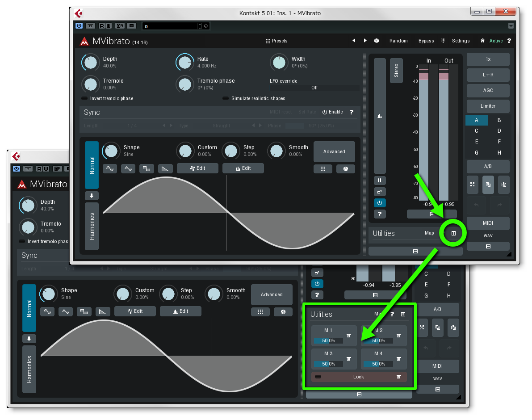The image size is (532, 420).
Task: Enable the Sync section
Action: click(332, 112)
